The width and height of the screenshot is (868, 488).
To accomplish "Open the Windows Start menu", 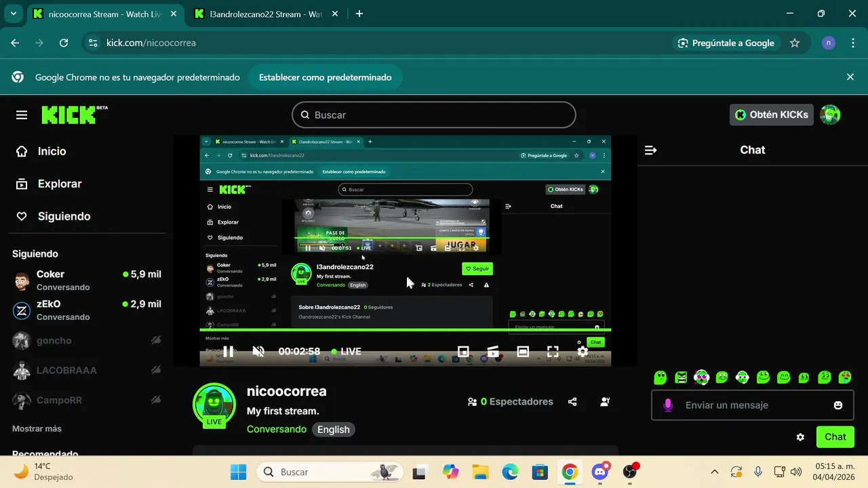I will coord(238,472).
